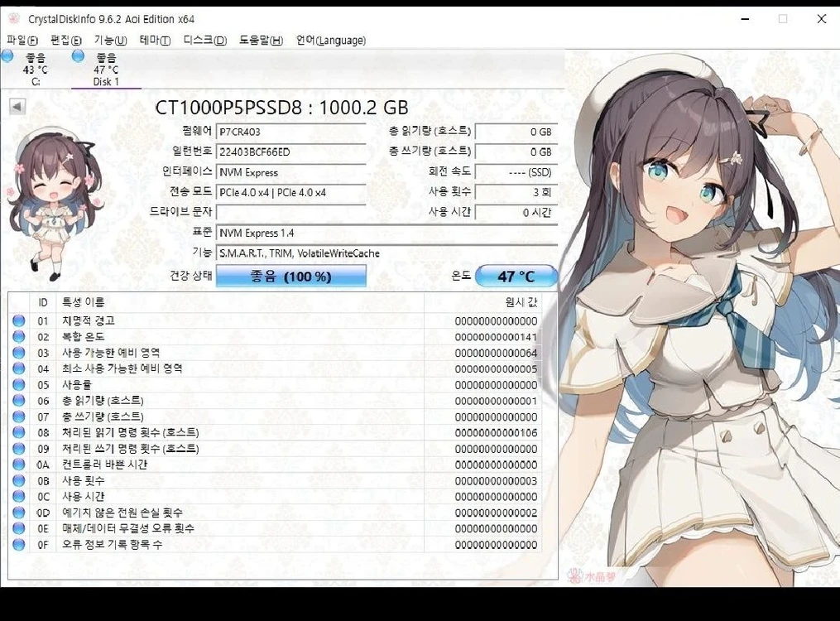
Task: Click the rotation speed field ---- (SSD)
Action: [x=516, y=172]
